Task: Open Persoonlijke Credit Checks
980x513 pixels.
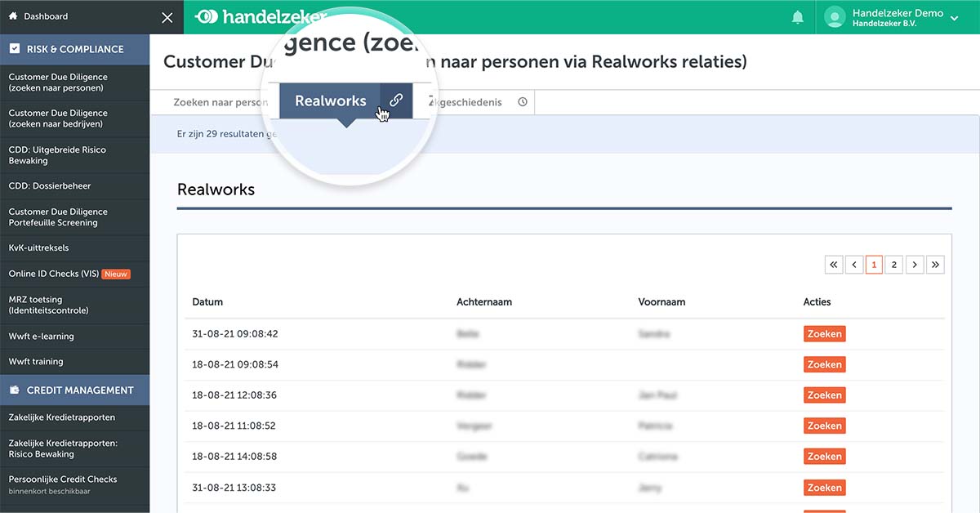Action: [x=75, y=484]
